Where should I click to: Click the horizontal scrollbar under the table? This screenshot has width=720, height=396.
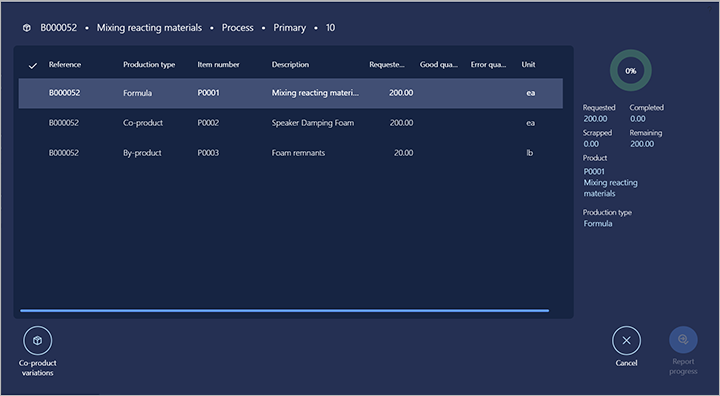[x=285, y=311]
